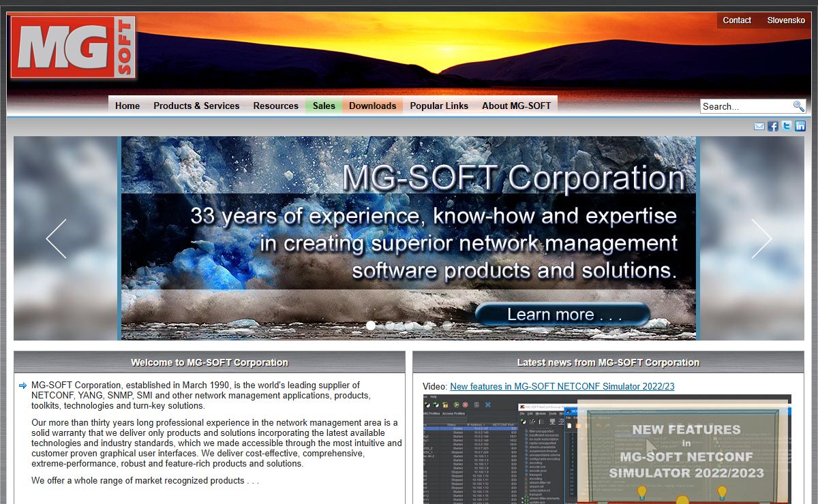Open the Popular Links menu
The height and width of the screenshot is (504, 818).
click(x=439, y=106)
